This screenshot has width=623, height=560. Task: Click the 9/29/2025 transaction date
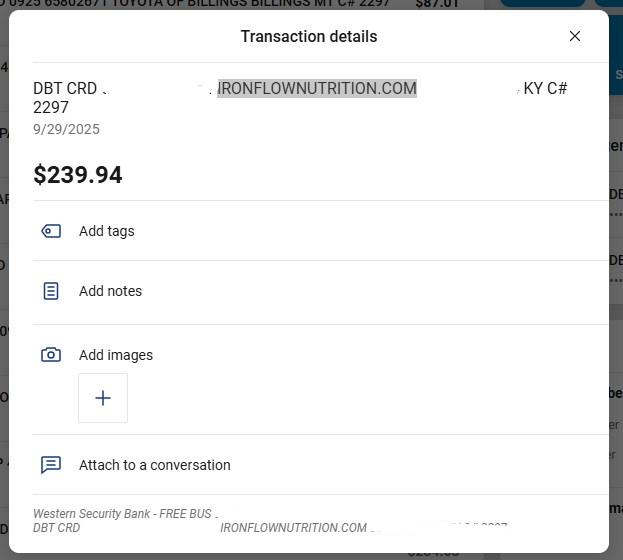[66, 129]
